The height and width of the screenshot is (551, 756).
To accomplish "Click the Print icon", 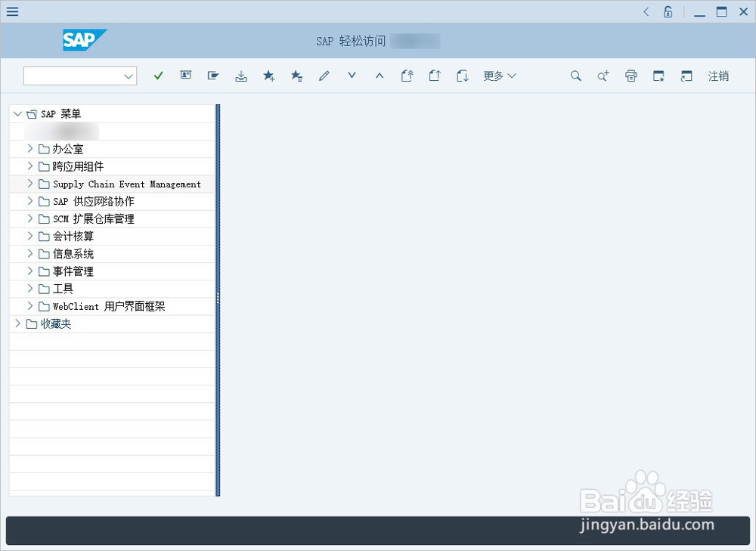I will tap(631, 76).
